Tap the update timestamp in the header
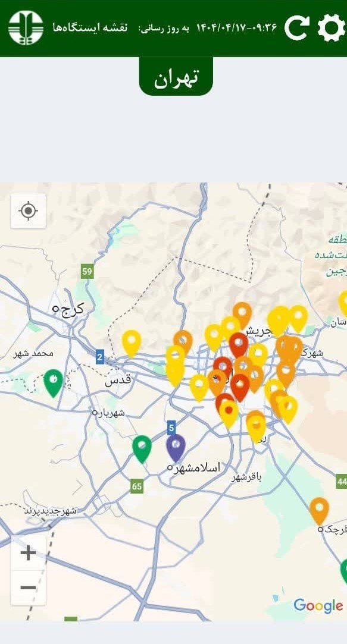This screenshot has width=347, height=644. coord(236,28)
